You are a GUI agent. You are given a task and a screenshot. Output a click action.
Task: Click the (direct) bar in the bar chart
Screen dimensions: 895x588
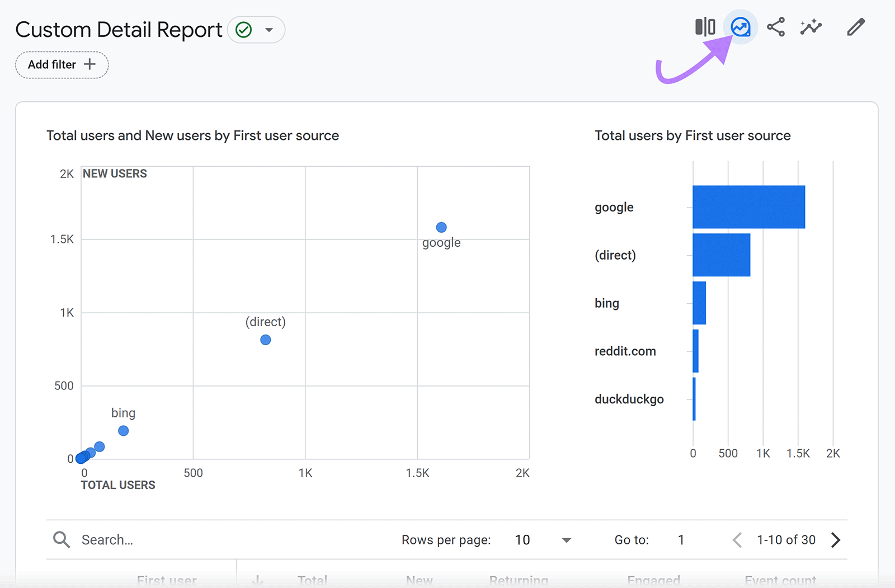pyautogui.click(x=721, y=255)
